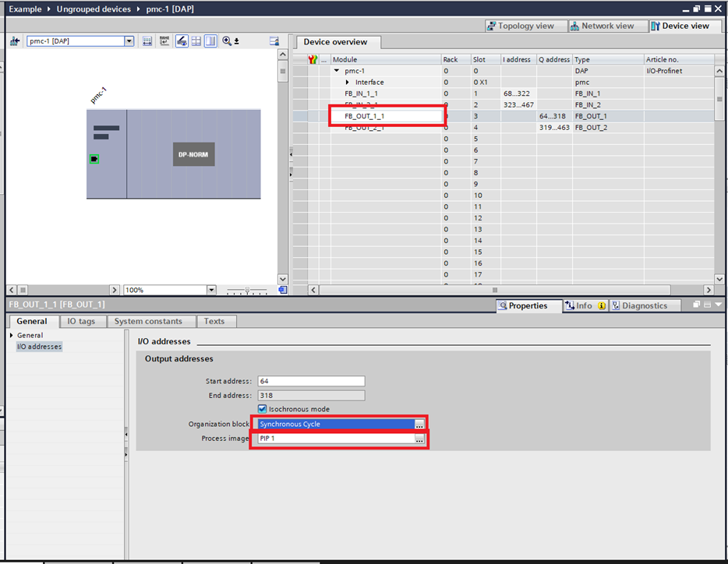Toggle the split-view column layout toolbar button
This screenshot has height=564, width=728.
point(210,41)
